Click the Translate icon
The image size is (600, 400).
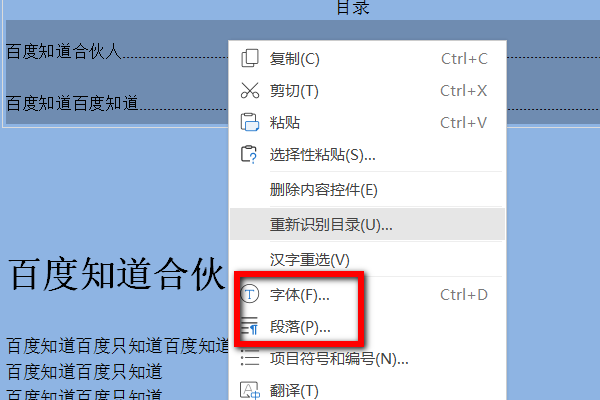click(250, 390)
